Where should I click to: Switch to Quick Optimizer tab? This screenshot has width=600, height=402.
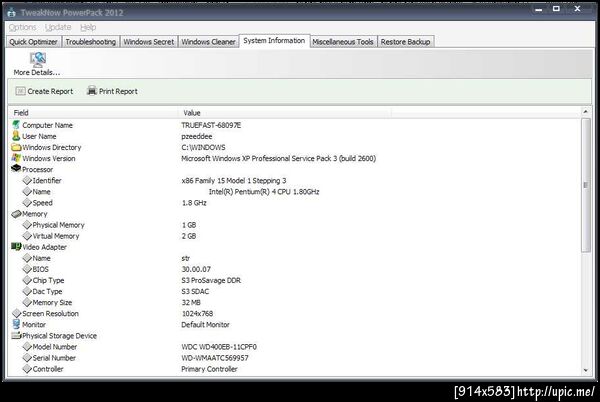click(x=33, y=42)
